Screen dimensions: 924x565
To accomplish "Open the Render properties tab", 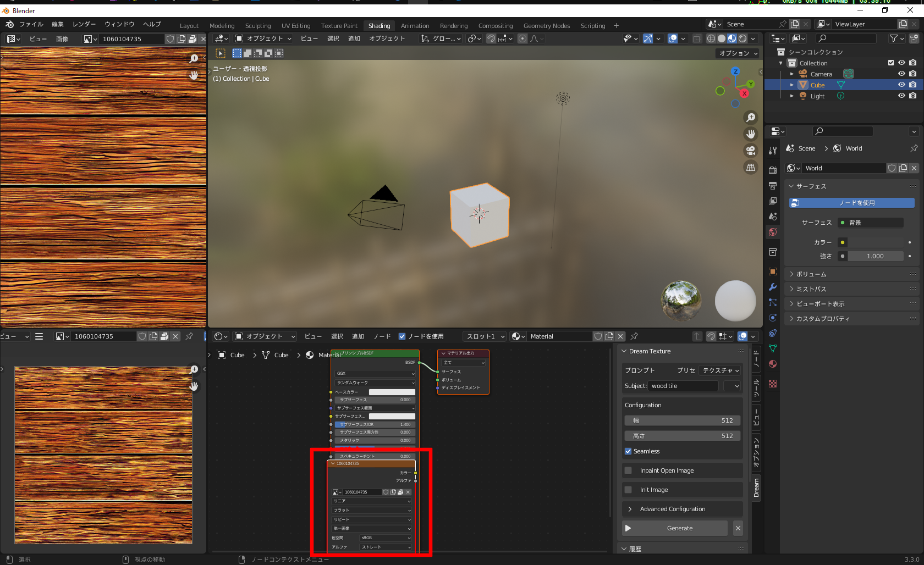I will click(773, 170).
